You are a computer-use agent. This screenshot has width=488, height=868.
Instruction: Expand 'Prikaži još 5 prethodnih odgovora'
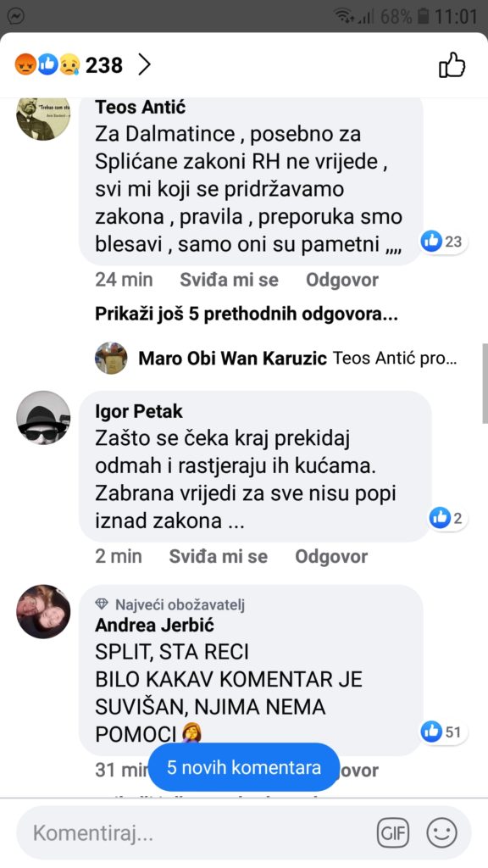coord(247,314)
